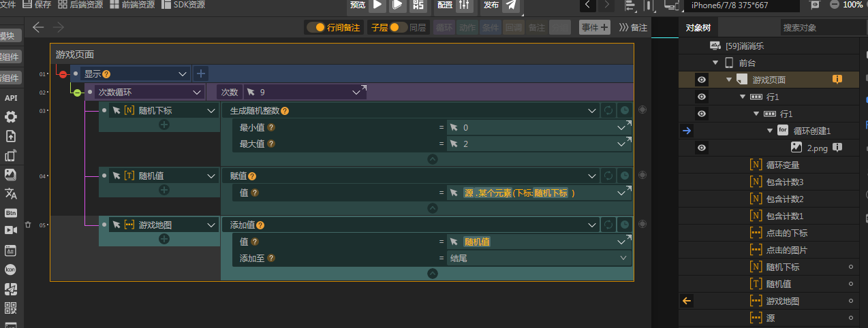Toggle visibility eye for nested 行1
Screen dimensions: 868x328
(x=702, y=114)
